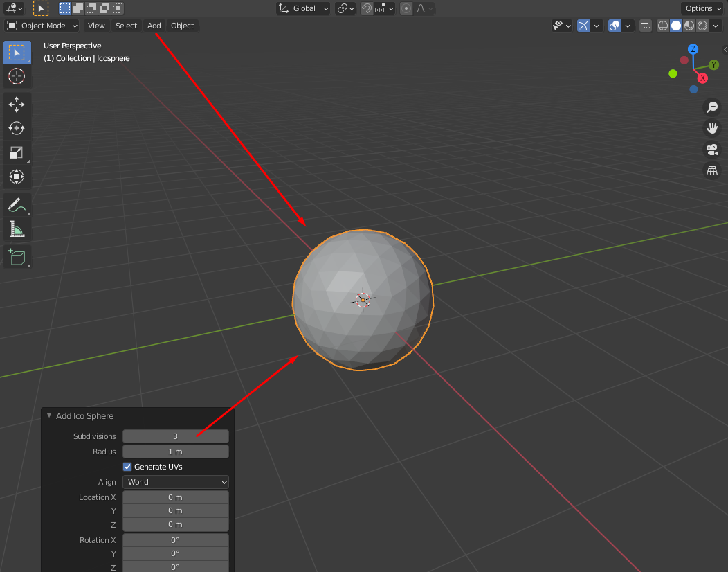Open the overlays settings dropdown arrow

(x=628, y=26)
